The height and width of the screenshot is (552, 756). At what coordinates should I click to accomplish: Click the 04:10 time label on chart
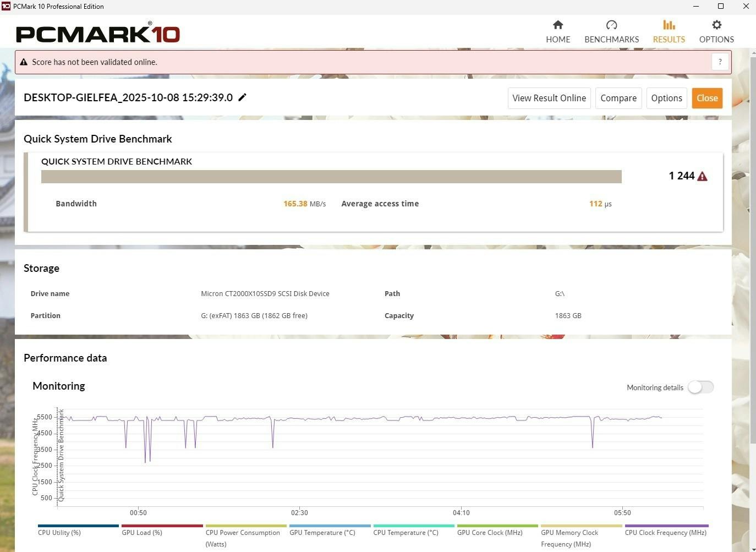pos(461,512)
